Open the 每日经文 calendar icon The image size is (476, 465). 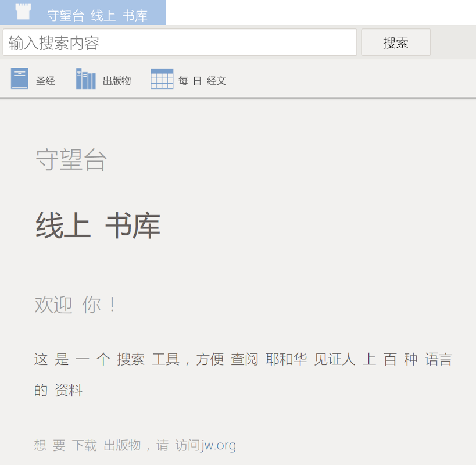pyautogui.click(x=162, y=78)
